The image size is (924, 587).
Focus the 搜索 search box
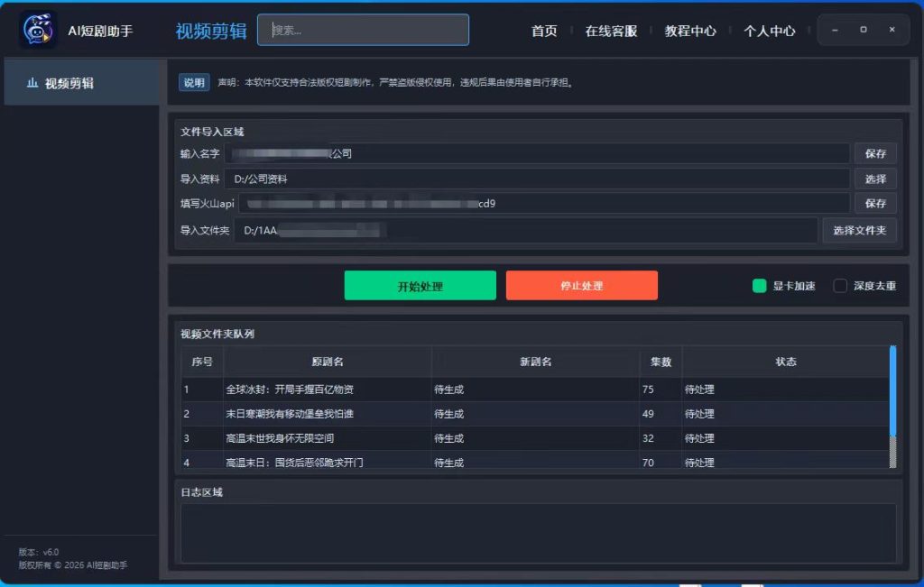[x=363, y=30]
